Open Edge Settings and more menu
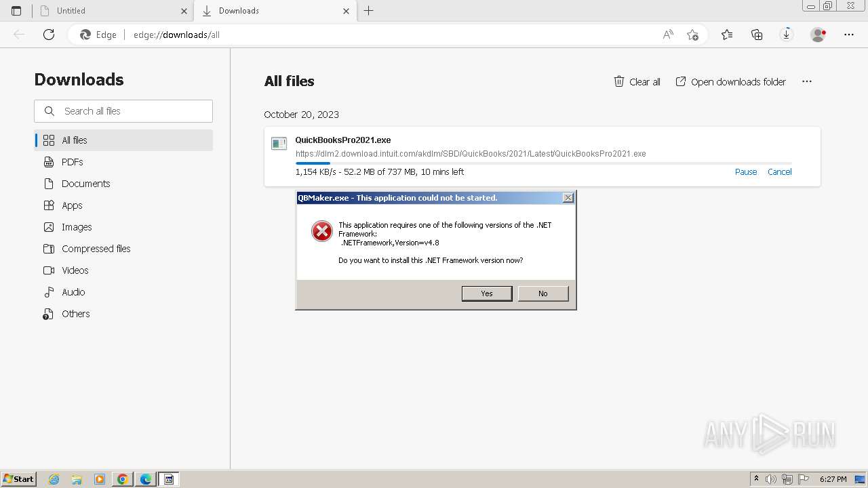868x488 pixels. pyautogui.click(x=849, y=35)
